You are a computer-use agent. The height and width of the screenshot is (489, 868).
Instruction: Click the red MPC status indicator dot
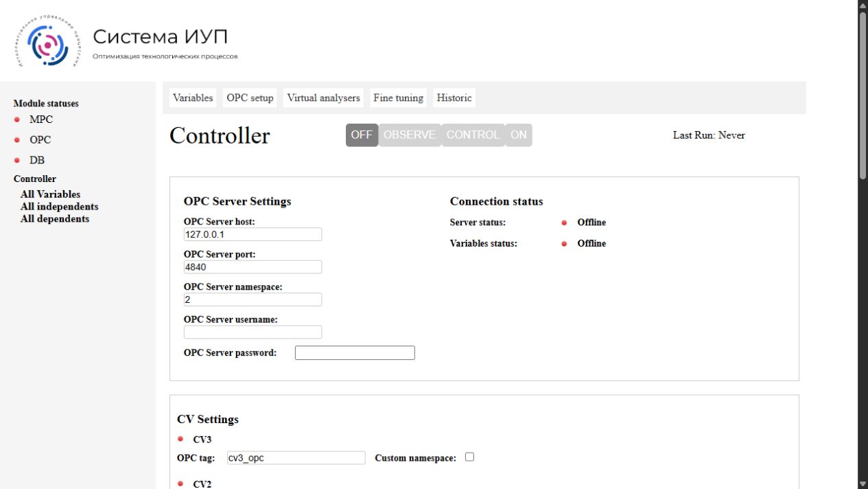coord(16,120)
